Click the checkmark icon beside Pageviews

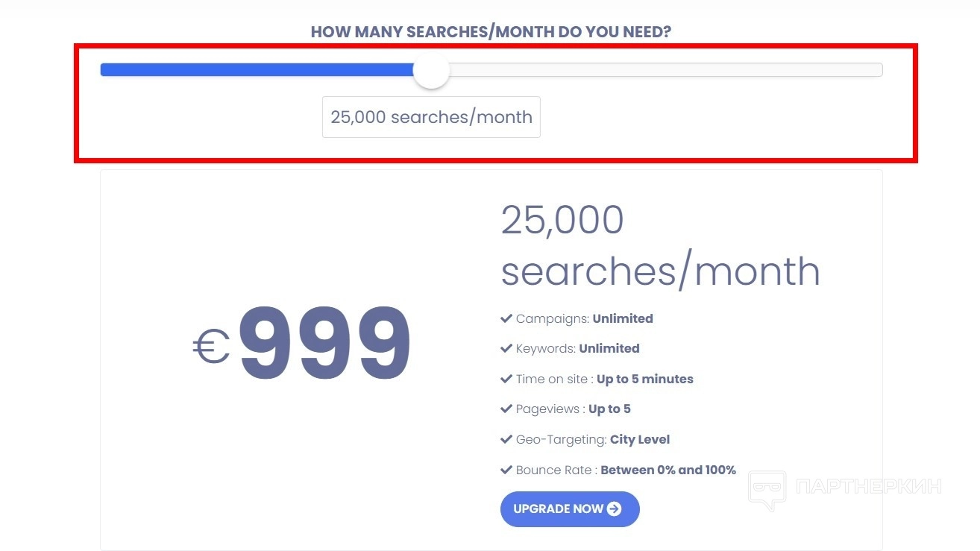pos(506,409)
